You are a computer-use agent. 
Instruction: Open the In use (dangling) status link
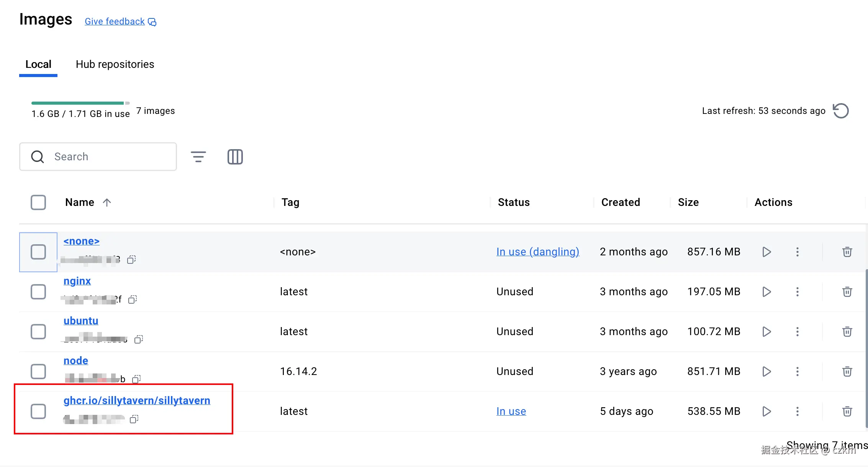coord(537,252)
